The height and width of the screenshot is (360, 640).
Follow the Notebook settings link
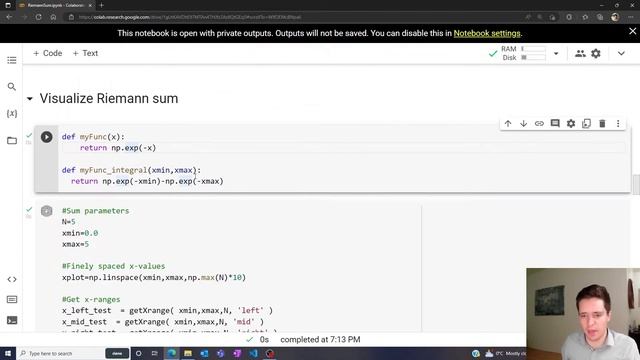pyautogui.click(x=487, y=33)
